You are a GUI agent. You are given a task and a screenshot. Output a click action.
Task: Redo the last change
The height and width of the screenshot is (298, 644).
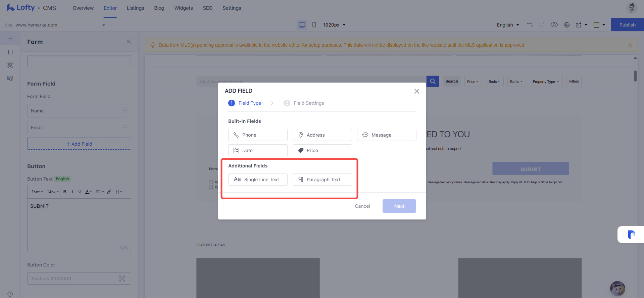coord(542,25)
